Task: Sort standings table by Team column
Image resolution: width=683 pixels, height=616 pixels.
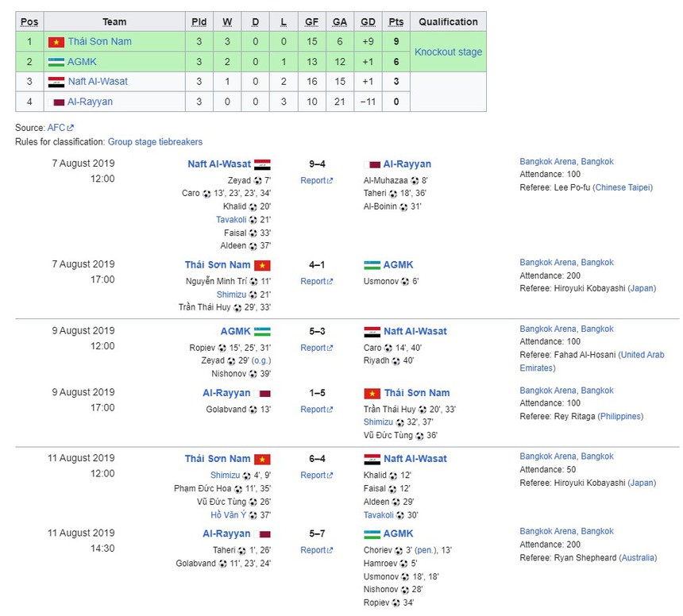Action: (114, 21)
